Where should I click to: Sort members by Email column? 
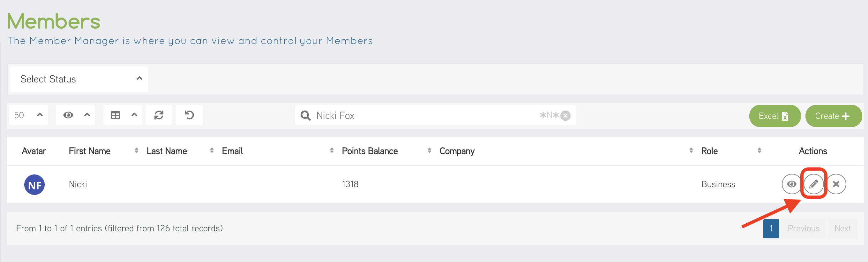coord(233,151)
